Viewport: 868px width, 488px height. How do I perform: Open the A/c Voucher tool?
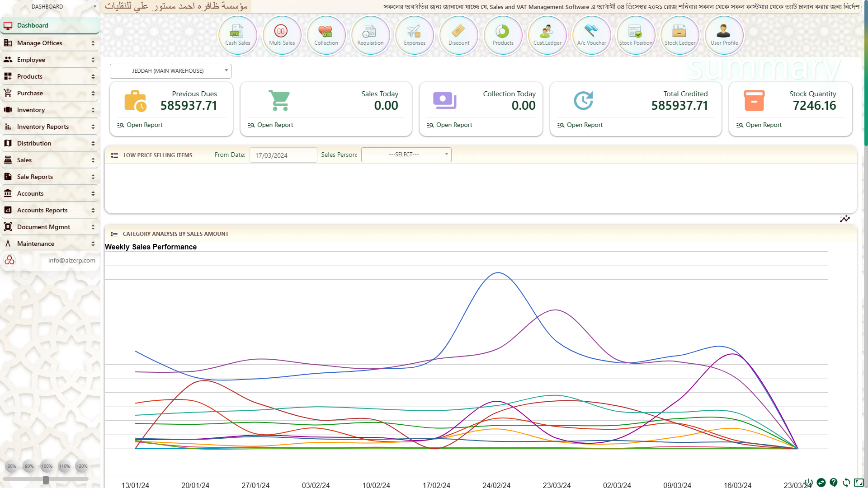point(591,35)
